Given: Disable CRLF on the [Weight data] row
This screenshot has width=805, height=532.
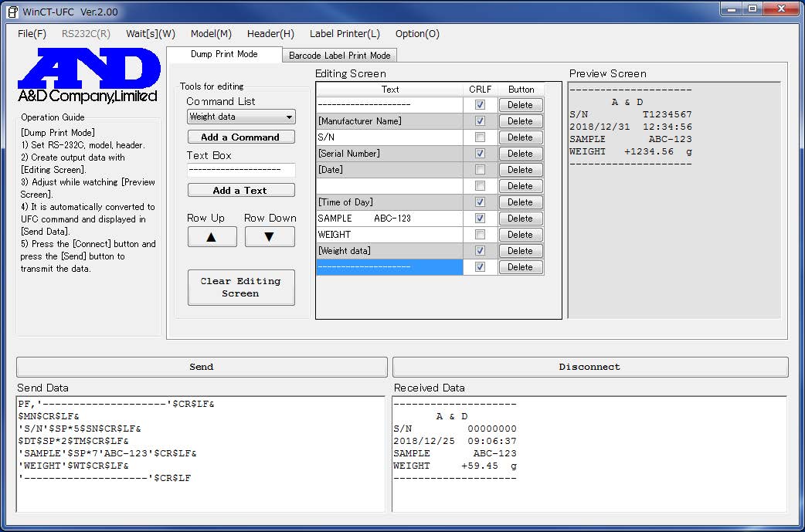Looking at the screenshot, I should tap(481, 250).
